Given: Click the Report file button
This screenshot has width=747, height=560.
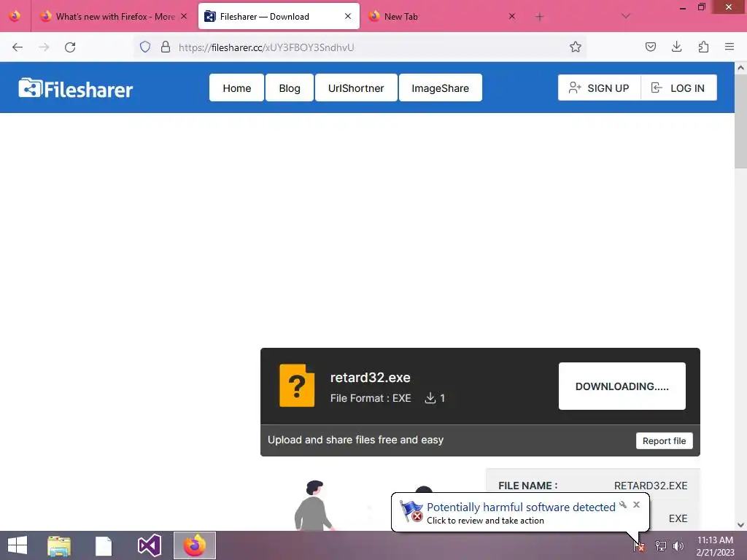Looking at the screenshot, I should pos(664,441).
